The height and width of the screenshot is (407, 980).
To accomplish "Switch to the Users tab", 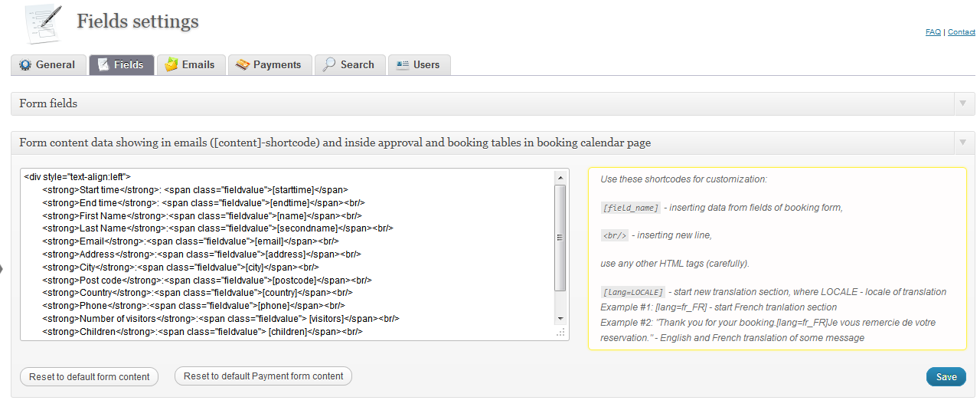I will pyautogui.click(x=419, y=65).
